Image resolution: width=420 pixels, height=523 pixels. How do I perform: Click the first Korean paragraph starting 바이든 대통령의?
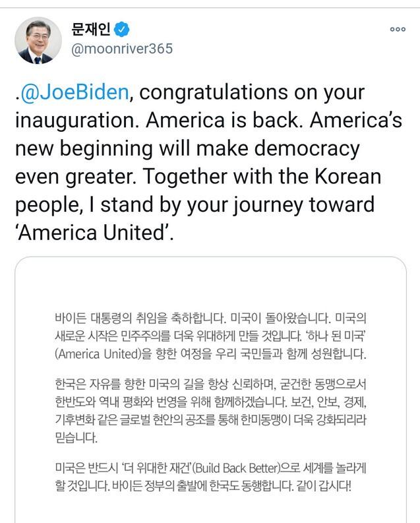pos(210,335)
